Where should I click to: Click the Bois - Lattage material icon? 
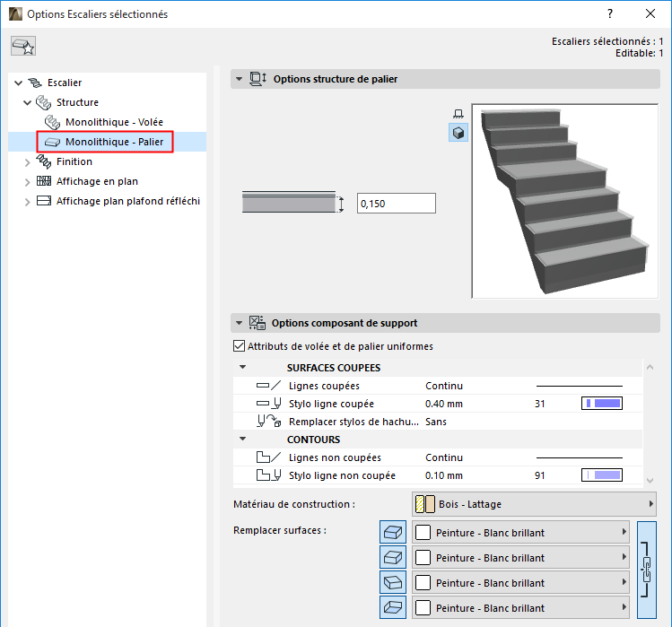[x=425, y=504]
